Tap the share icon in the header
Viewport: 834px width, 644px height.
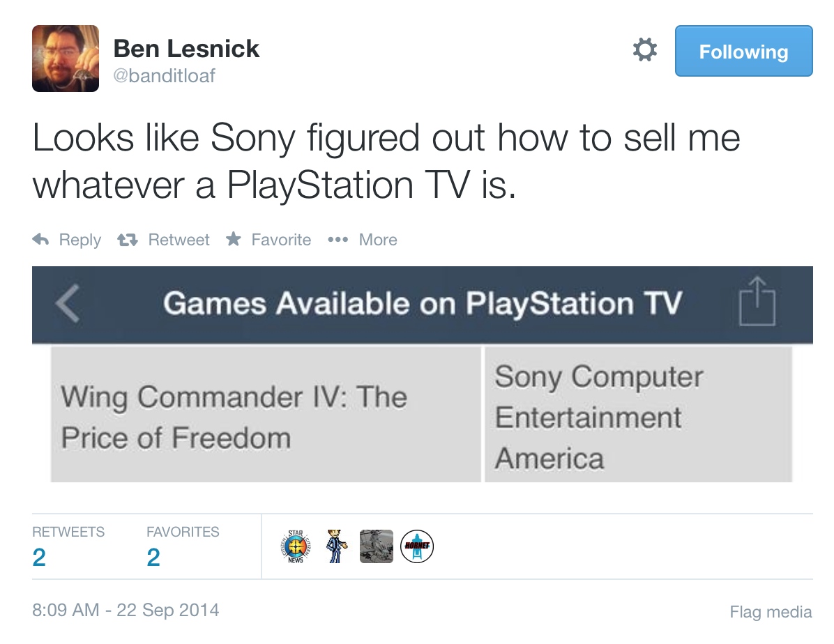[757, 303]
